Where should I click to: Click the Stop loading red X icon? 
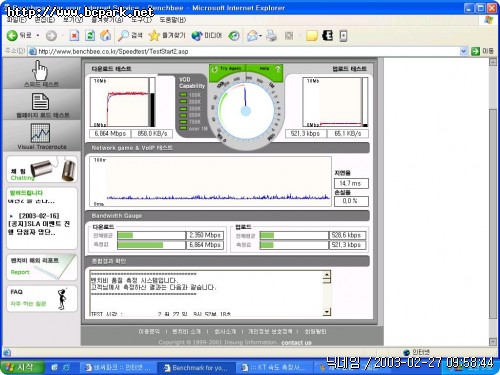coord(74,35)
